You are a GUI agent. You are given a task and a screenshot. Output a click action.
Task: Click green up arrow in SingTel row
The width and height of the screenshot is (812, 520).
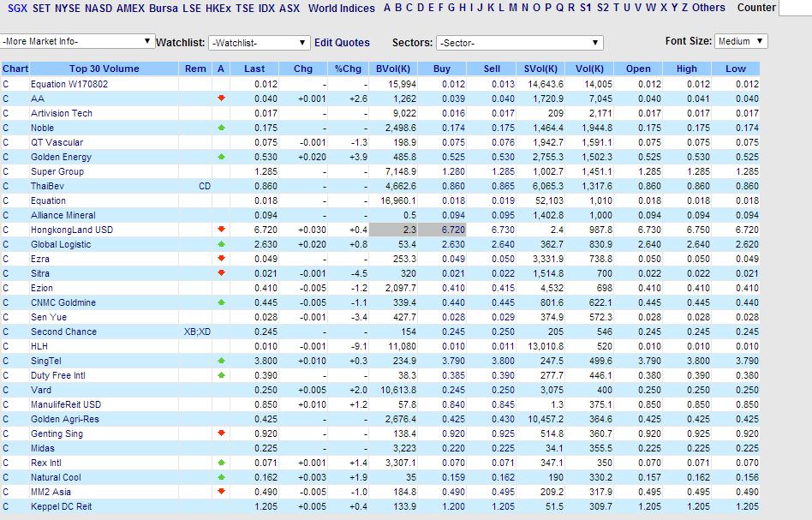point(221,361)
